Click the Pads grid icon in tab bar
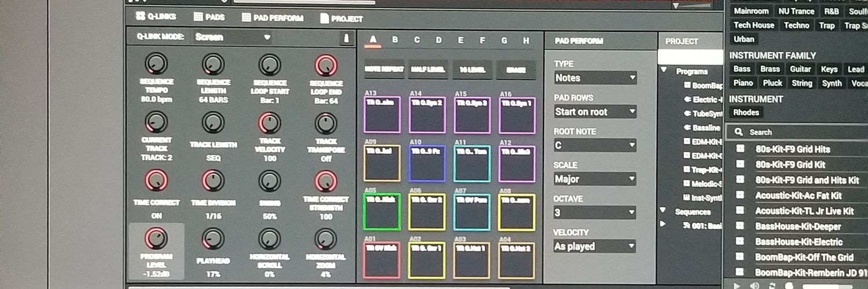This screenshot has height=289, width=868. point(198,17)
